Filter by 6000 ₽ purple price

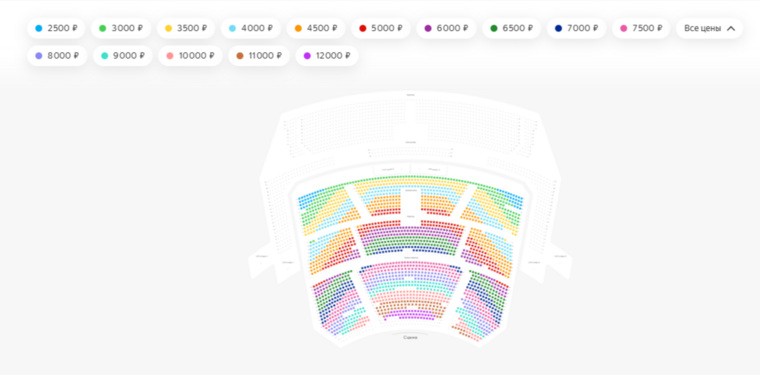click(446, 29)
